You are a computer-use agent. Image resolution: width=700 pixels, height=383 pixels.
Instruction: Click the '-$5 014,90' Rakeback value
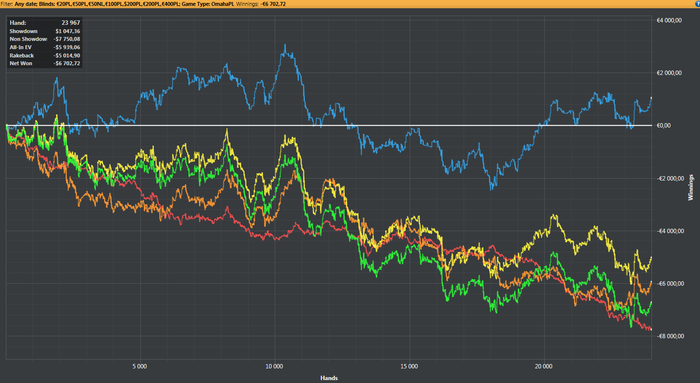point(67,55)
